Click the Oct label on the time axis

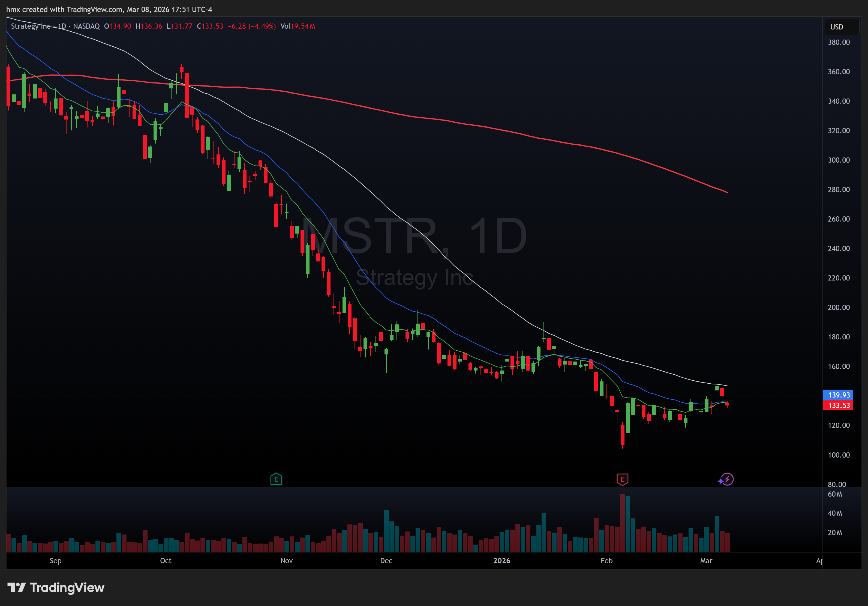click(x=166, y=561)
